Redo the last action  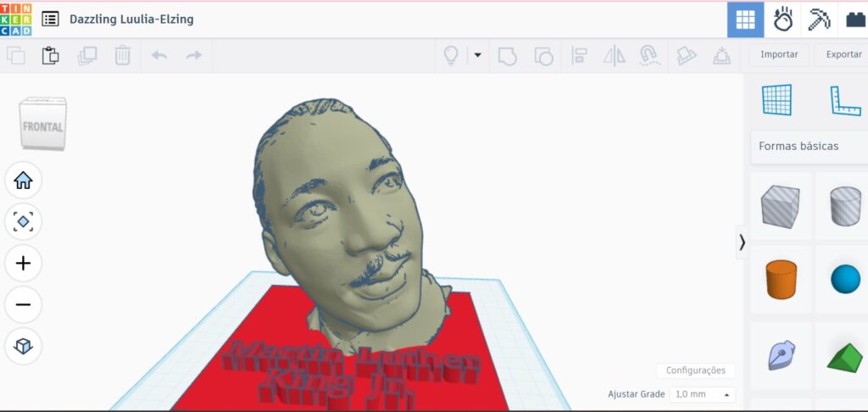click(x=194, y=55)
